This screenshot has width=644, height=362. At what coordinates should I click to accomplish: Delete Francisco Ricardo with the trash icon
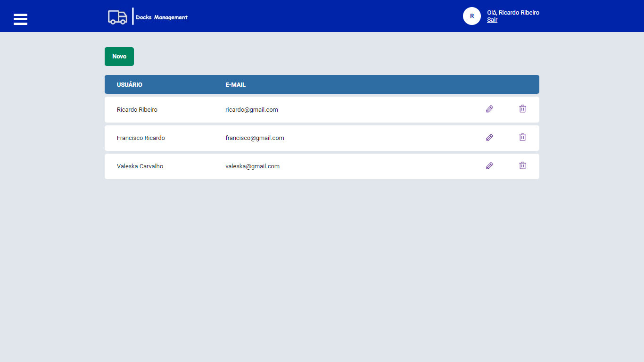tap(522, 137)
